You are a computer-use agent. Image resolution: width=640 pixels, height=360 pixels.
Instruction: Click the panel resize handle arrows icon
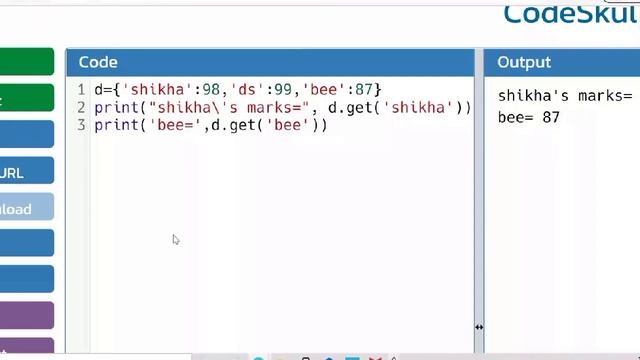tap(479, 327)
